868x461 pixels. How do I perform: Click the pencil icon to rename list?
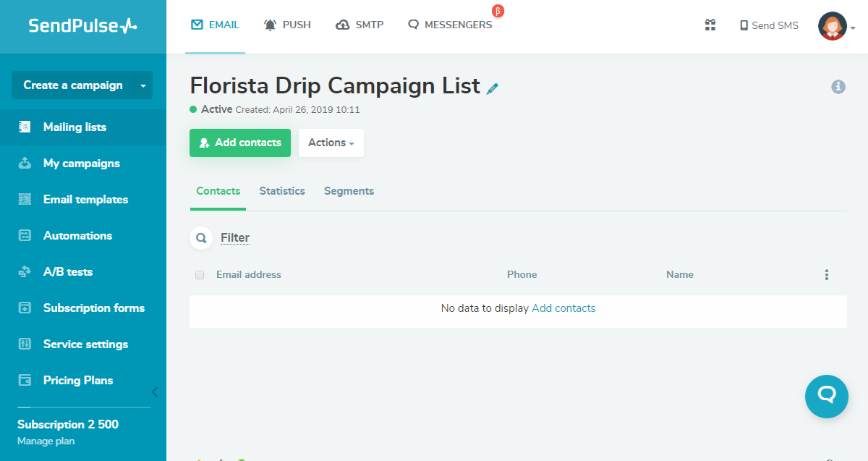[x=493, y=88]
